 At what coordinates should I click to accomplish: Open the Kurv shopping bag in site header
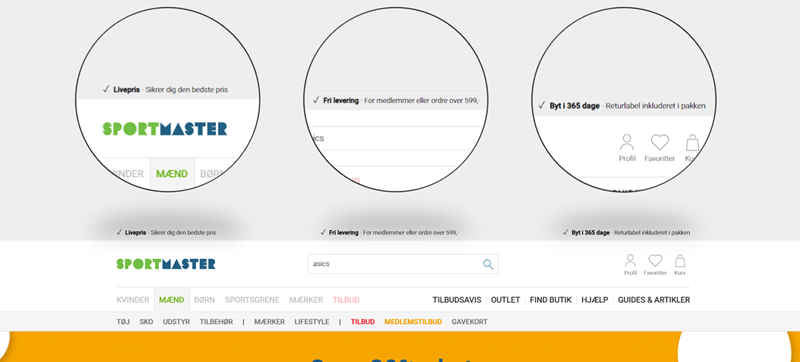[680, 265]
